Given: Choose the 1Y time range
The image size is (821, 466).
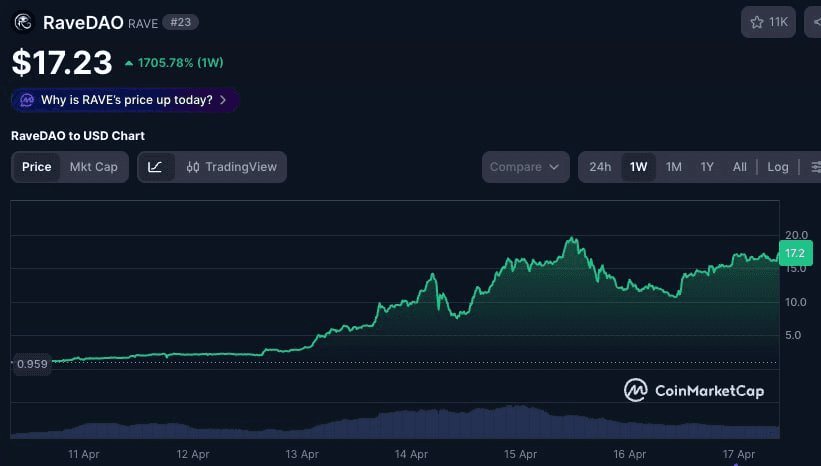Looking at the screenshot, I should 707,167.
